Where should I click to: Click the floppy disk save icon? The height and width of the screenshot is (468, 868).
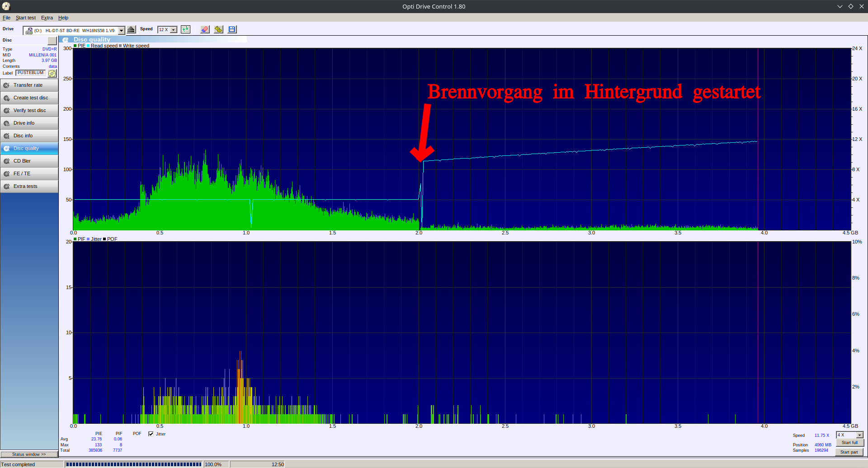tap(232, 29)
